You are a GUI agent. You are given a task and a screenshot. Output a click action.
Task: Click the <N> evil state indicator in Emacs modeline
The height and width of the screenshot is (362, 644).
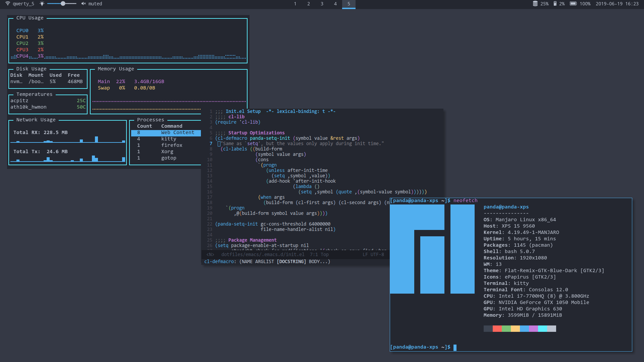(x=210, y=254)
